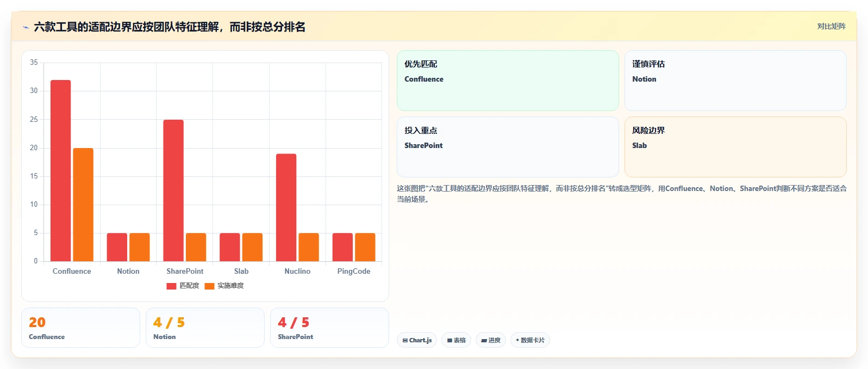Click Nuclino's orange 实施难度 bar
Screen dimensions: 868x369
tap(309, 247)
